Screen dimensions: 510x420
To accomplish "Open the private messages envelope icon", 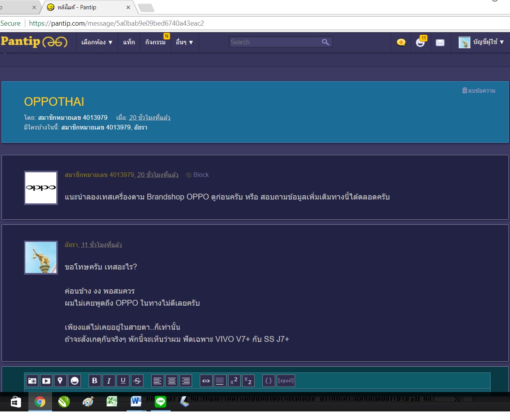I will point(440,42).
